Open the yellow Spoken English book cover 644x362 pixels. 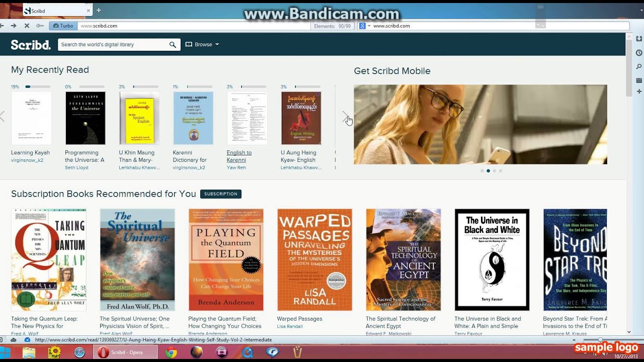pyautogui.click(x=139, y=118)
